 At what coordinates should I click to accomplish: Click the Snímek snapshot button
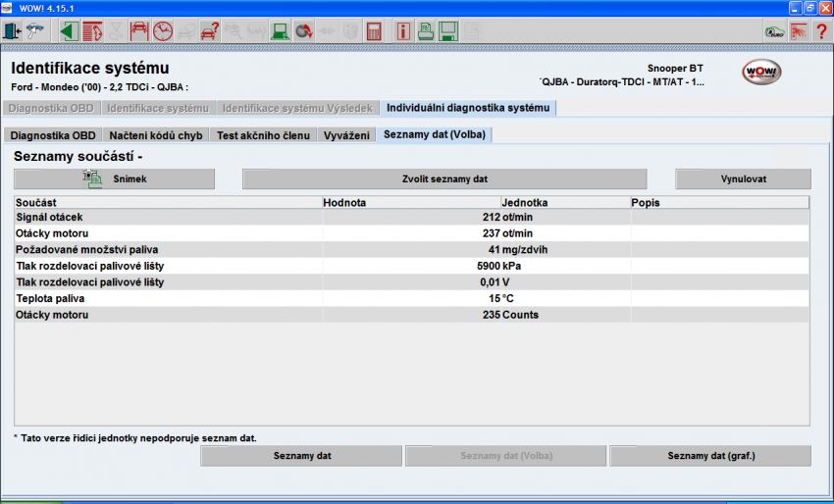115,179
